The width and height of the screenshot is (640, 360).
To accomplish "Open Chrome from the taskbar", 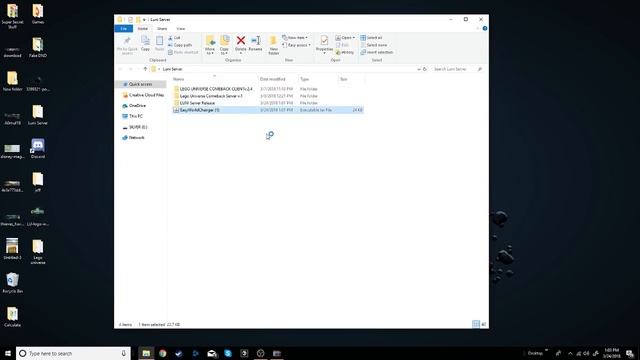I will pyautogui.click(x=162, y=353).
